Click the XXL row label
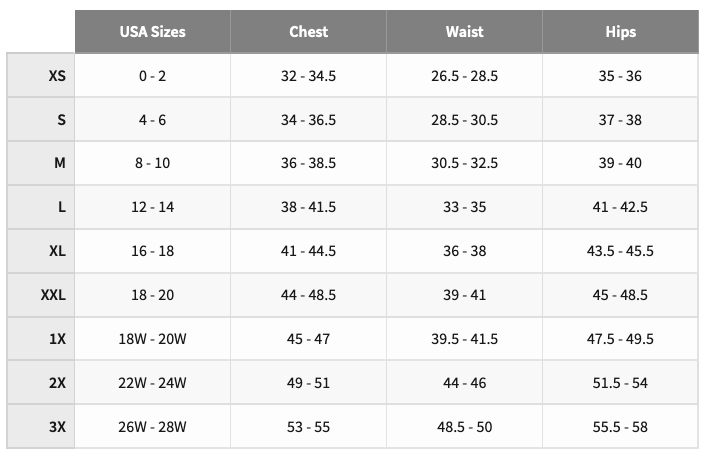Image resolution: width=705 pixels, height=456 pixels. pyautogui.click(x=53, y=295)
